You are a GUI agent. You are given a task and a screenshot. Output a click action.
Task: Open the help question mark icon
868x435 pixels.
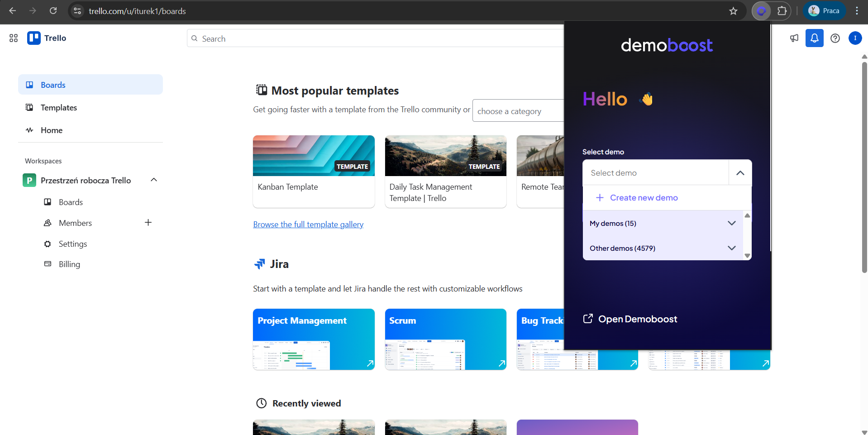[835, 38]
